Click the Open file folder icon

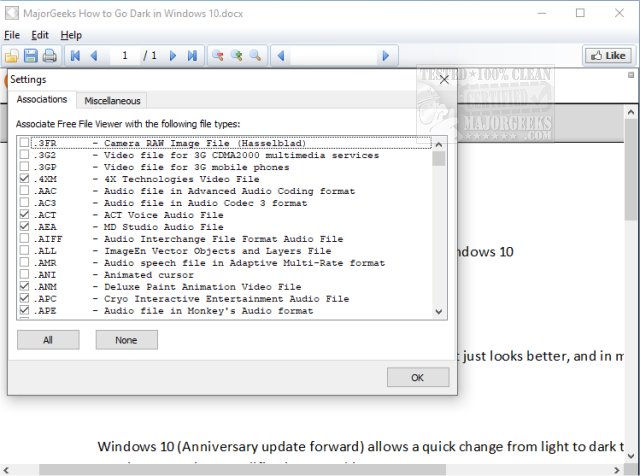(x=12, y=56)
